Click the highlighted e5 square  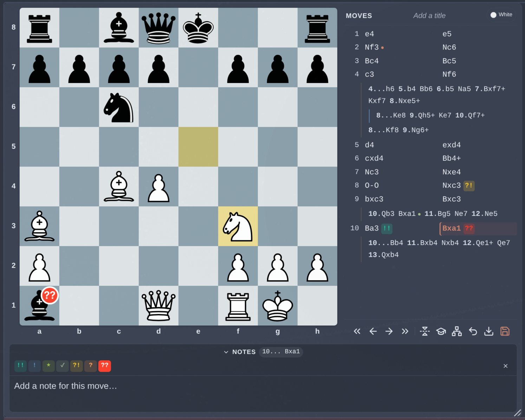tap(198, 147)
